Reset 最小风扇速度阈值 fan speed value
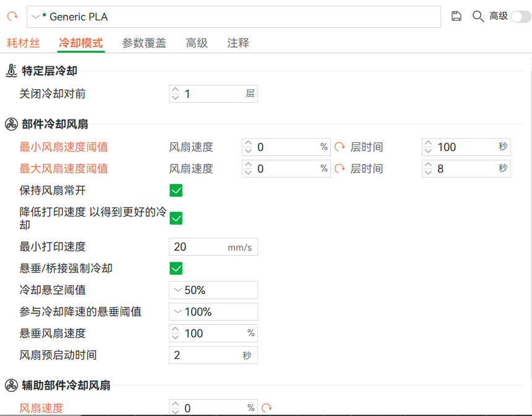This screenshot has height=416, width=532. (340, 147)
